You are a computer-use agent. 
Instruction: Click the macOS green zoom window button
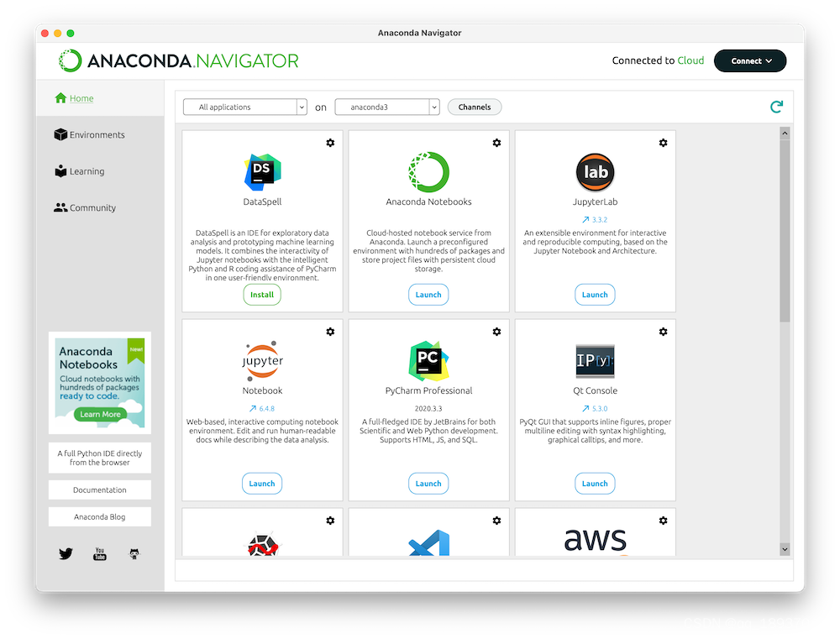pyautogui.click(x=71, y=34)
